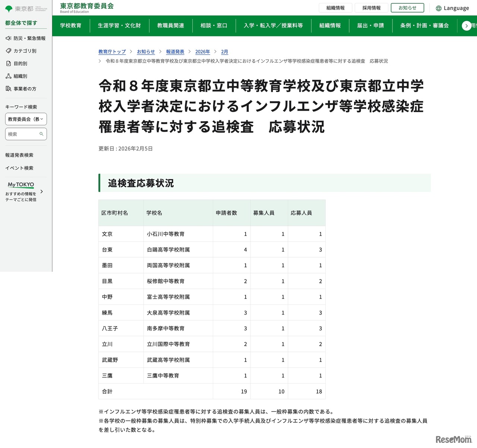Open the 相談・窓口 menu

point(214,26)
